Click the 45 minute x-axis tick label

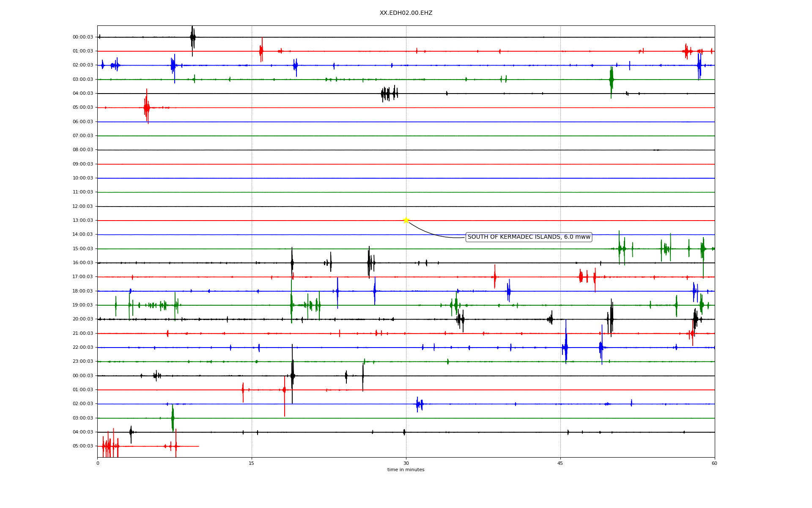coord(560,463)
